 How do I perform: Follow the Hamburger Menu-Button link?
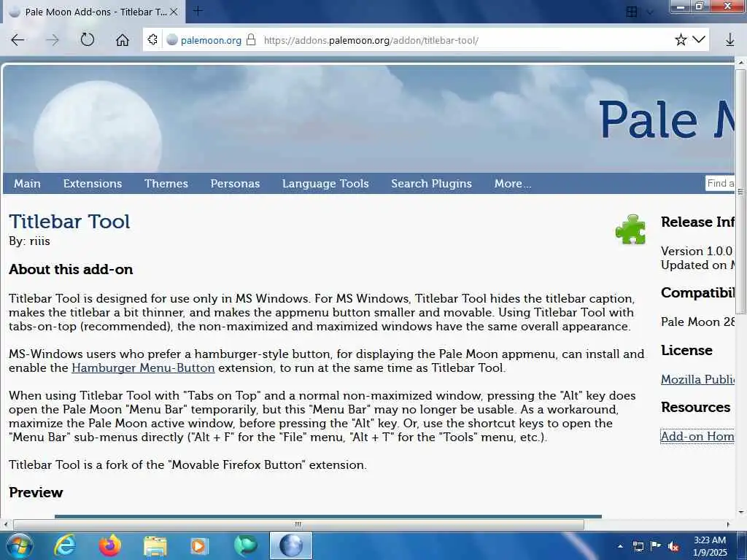click(x=143, y=368)
